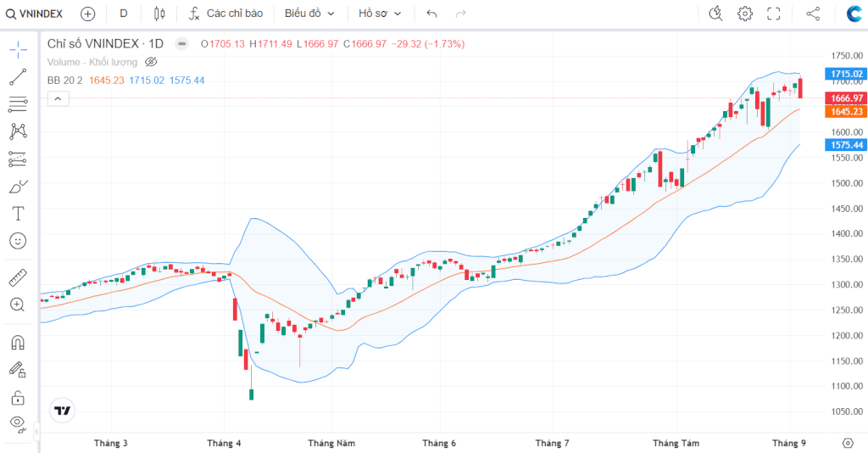This screenshot has height=453, width=868.
Task: Toggle stay in drawing mode
Action: click(18, 370)
